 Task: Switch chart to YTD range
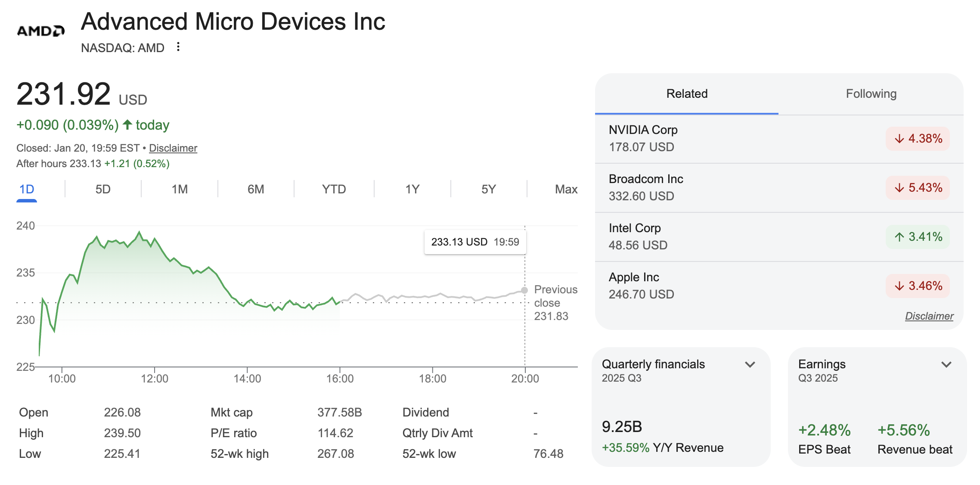(x=334, y=189)
